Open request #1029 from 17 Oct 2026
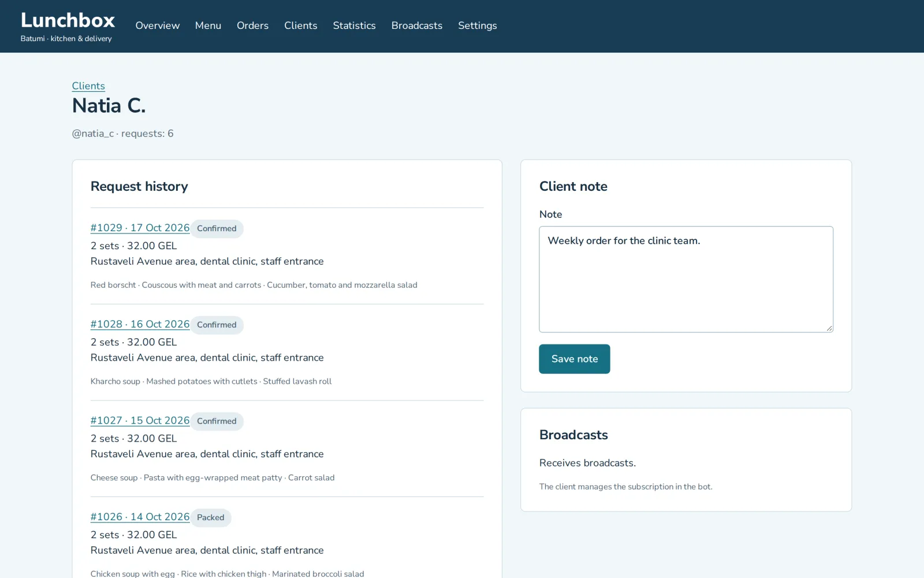The width and height of the screenshot is (924, 578). (x=140, y=228)
